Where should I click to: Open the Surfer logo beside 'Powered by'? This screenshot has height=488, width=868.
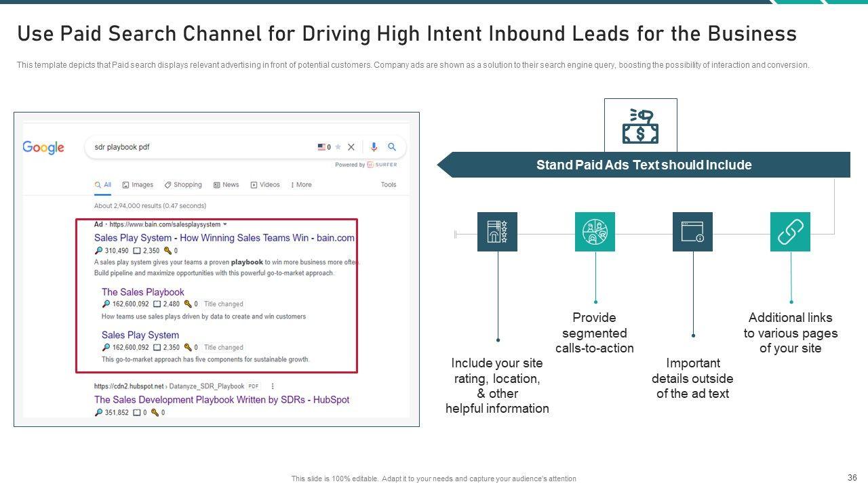[382, 165]
